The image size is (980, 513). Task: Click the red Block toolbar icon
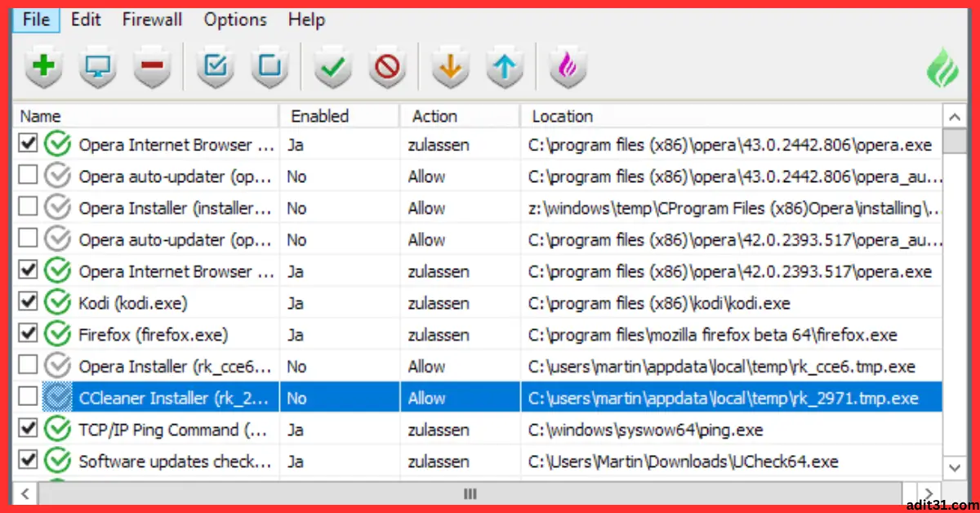387,68
